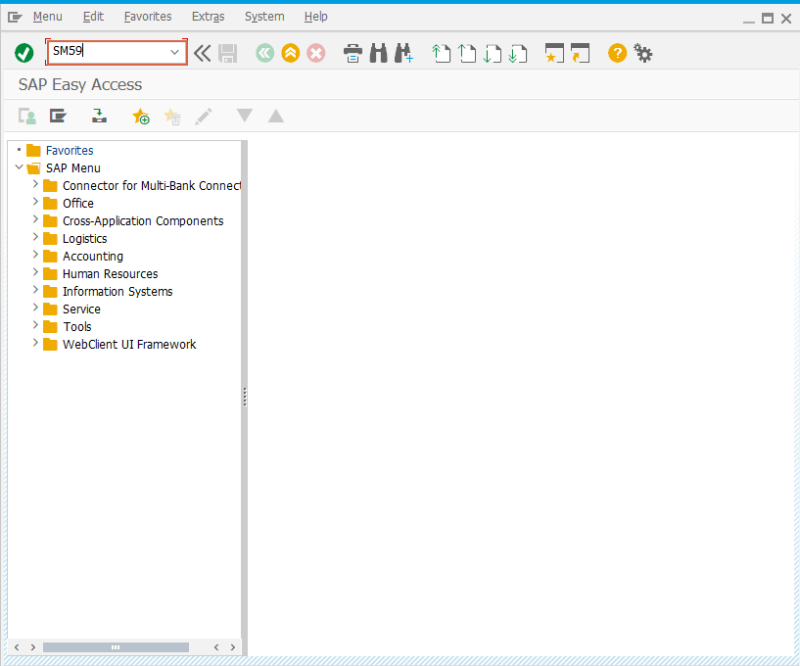Edit favorites using the pencil icon
Image resolution: width=800 pixels, height=666 pixels.
[x=203, y=116]
